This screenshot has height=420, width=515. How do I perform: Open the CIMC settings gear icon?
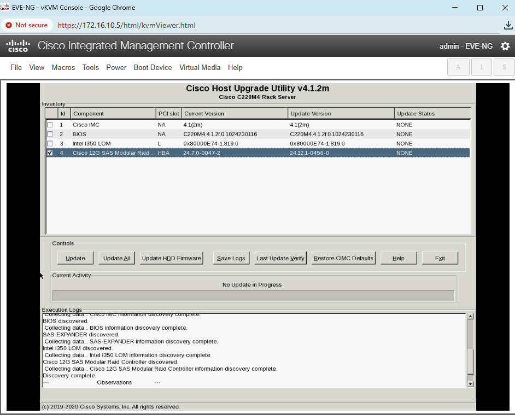(505, 46)
